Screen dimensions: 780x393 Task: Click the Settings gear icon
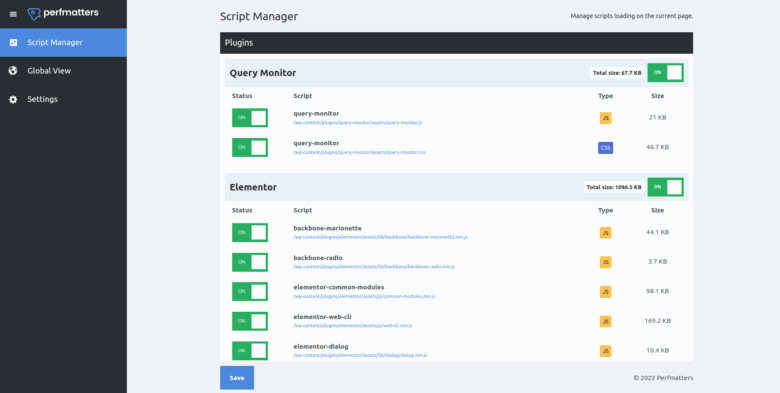13,99
